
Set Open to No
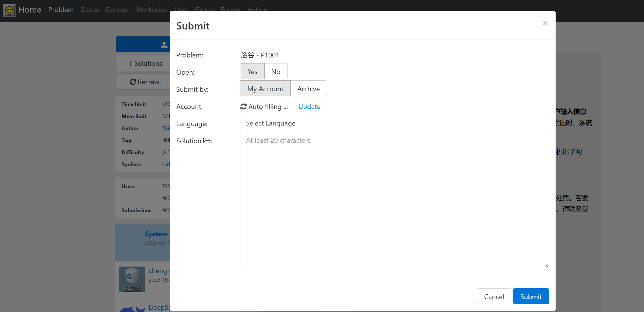click(x=276, y=71)
